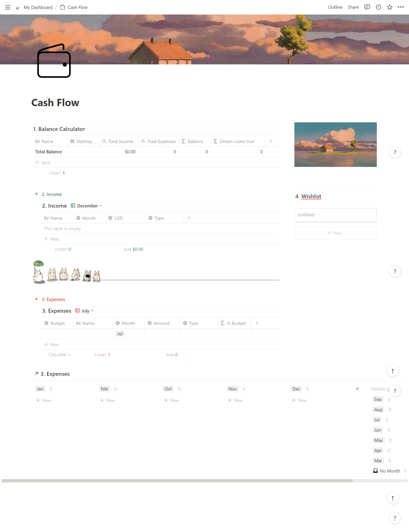Viewport: 409px width, 532px height.
Task: Add a new group to the Expenses board
Action: point(357,389)
